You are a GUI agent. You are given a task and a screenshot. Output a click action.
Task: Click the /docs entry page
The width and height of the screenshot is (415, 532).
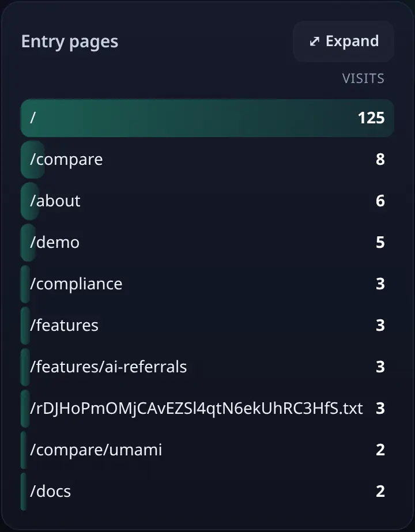pos(207,491)
